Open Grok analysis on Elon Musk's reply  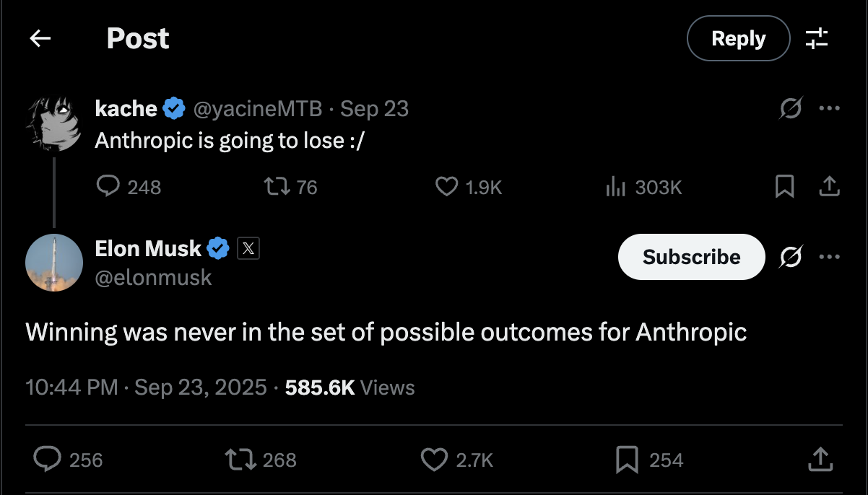point(791,257)
